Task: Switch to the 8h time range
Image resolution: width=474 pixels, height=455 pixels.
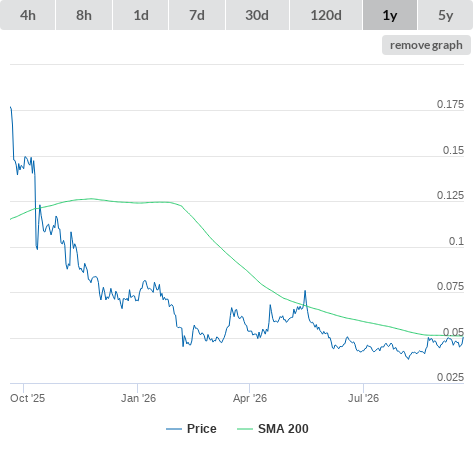Action: (84, 15)
